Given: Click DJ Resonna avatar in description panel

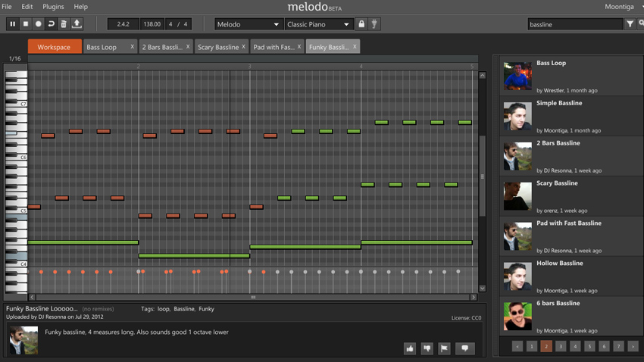Looking at the screenshot, I should coord(23,340).
